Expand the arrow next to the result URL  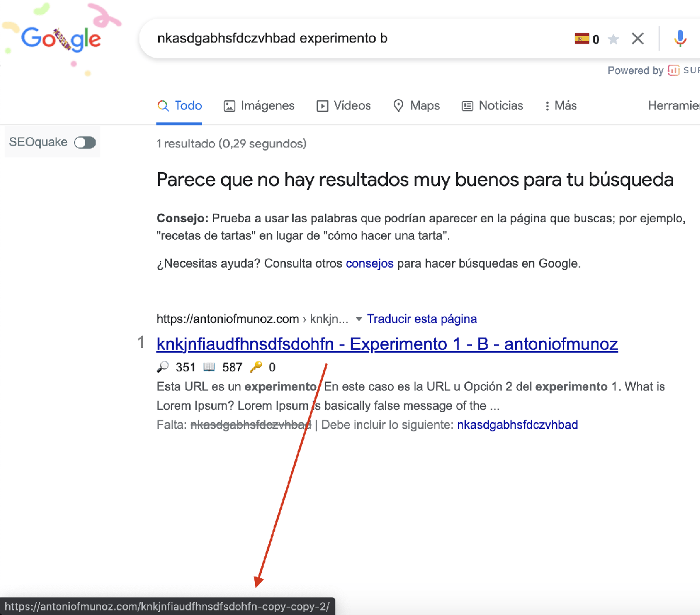(359, 319)
